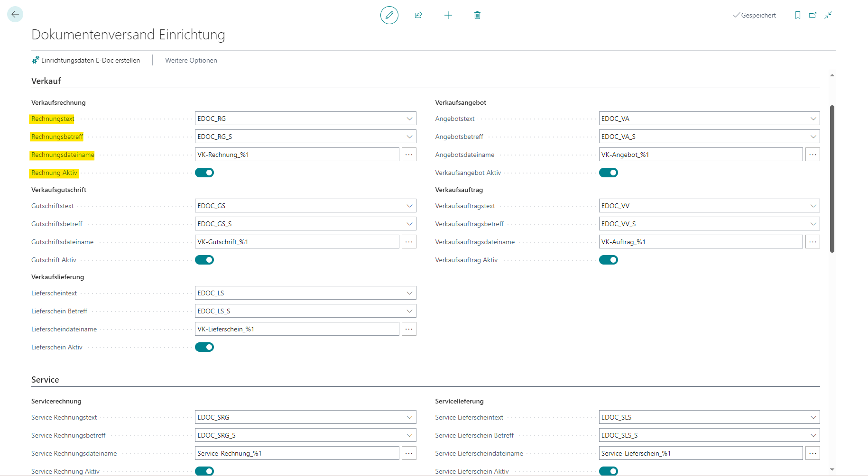868x476 pixels.
Task: Turn off Lieferschein Aktiv switch
Action: 204,347
